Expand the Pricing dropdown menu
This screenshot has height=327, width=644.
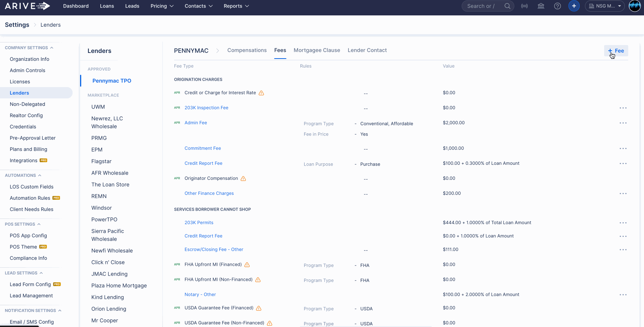162,6
